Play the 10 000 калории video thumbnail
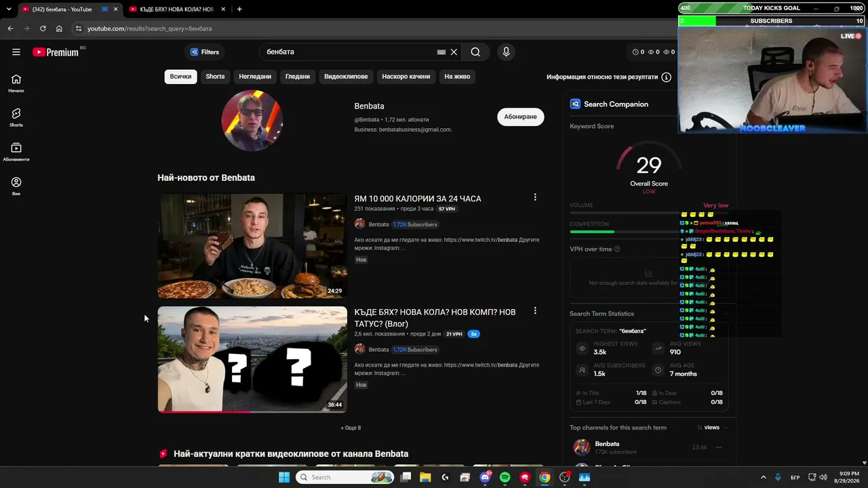 coord(252,246)
